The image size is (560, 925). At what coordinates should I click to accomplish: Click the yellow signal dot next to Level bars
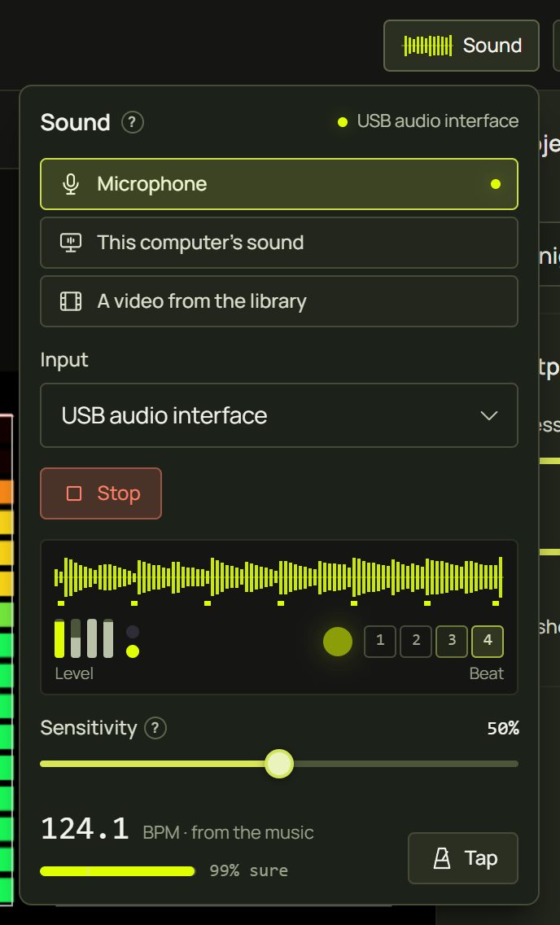click(x=133, y=651)
